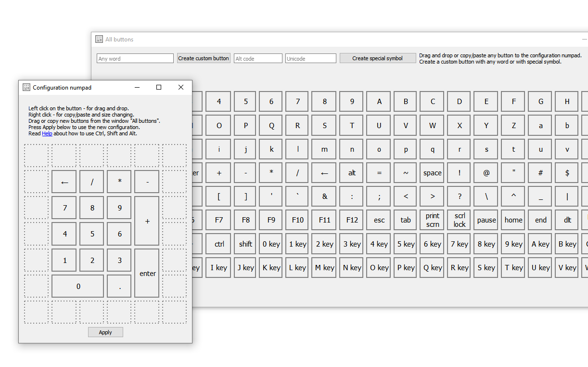This screenshot has height=367, width=588.
Task: Click the shift modifier button
Action: pyautogui.click(x=245, y=244)
